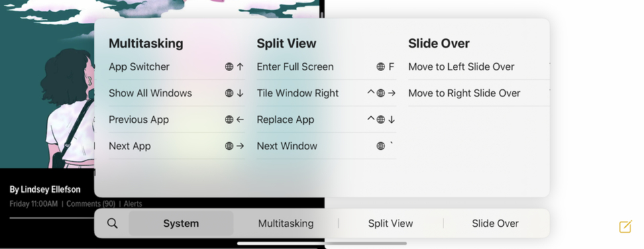Viewport: 644px width, 249px height.
Task: Select Move to Right Slide Over
Action: [479, 93]
